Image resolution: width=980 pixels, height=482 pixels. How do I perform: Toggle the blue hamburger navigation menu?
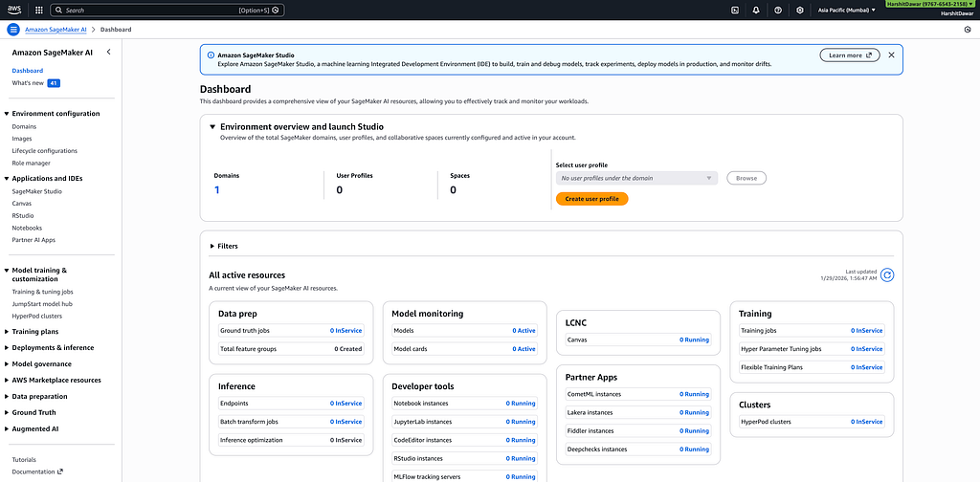click(x=13, y=30)
